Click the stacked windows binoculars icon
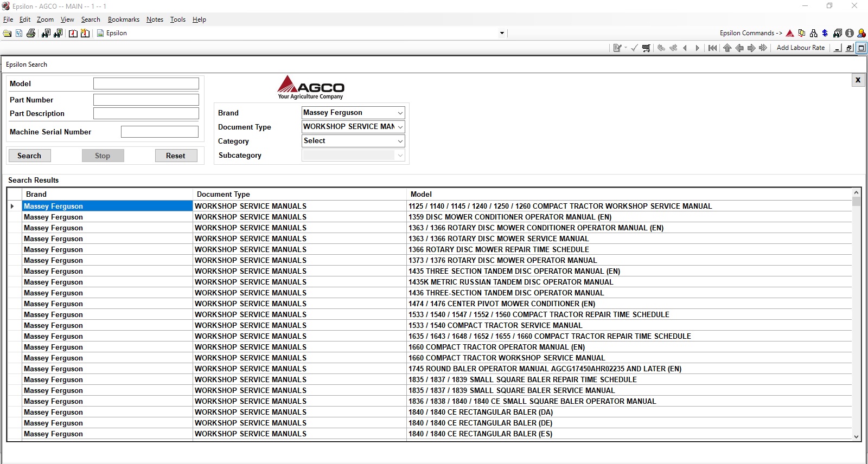The image size is (868, 464). coord(838,33)
